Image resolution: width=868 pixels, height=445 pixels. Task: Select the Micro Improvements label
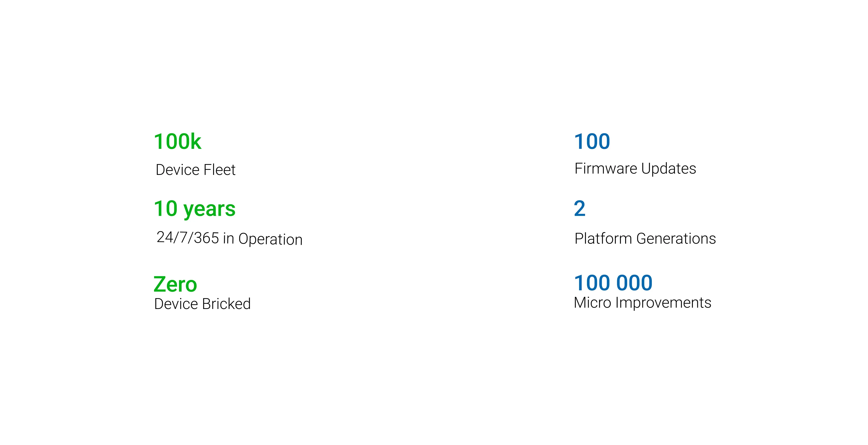click(x=643, y=302)
